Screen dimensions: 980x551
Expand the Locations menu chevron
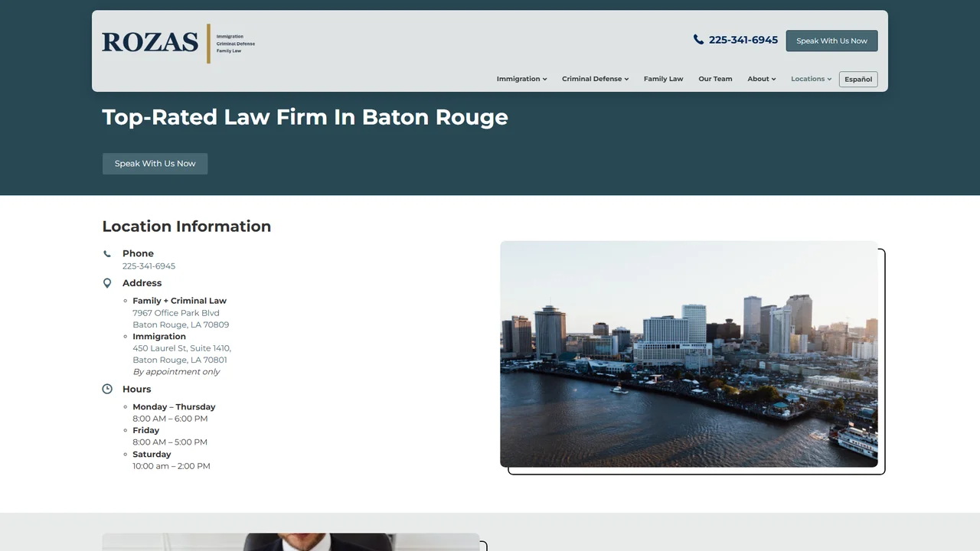pos(829,79)
